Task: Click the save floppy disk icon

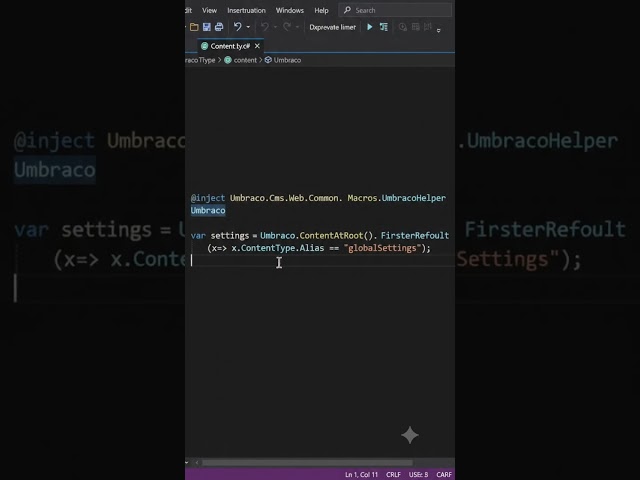Action: (207, 27)
